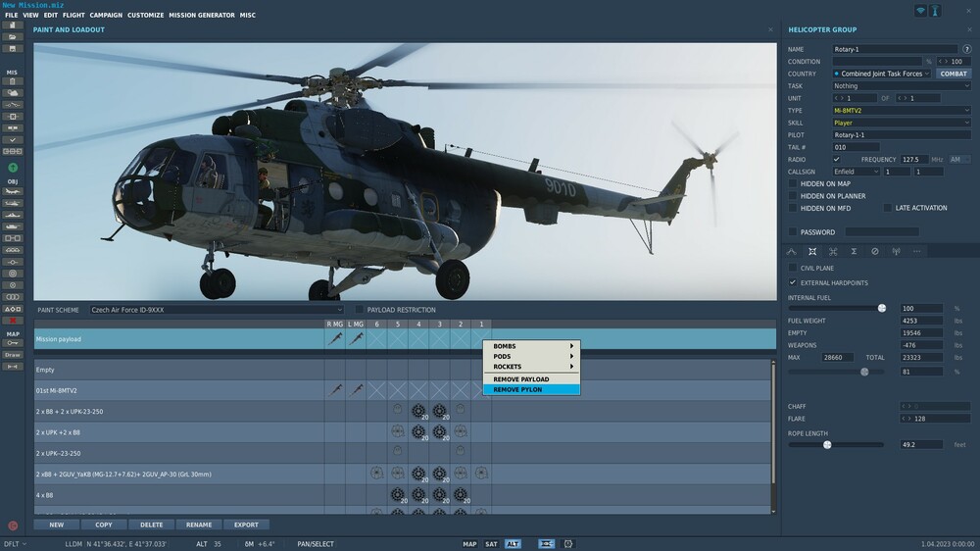The width and height of the screenshot is (980, 551).
Task: Toggle the Late Activation checkbox
Action: click(887, 208)
